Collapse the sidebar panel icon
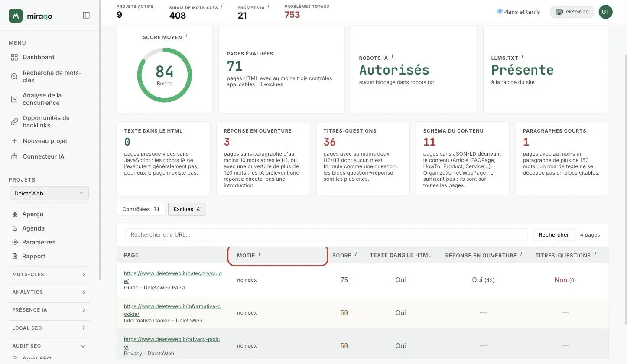627x364 pixels. tap(86, 16)
